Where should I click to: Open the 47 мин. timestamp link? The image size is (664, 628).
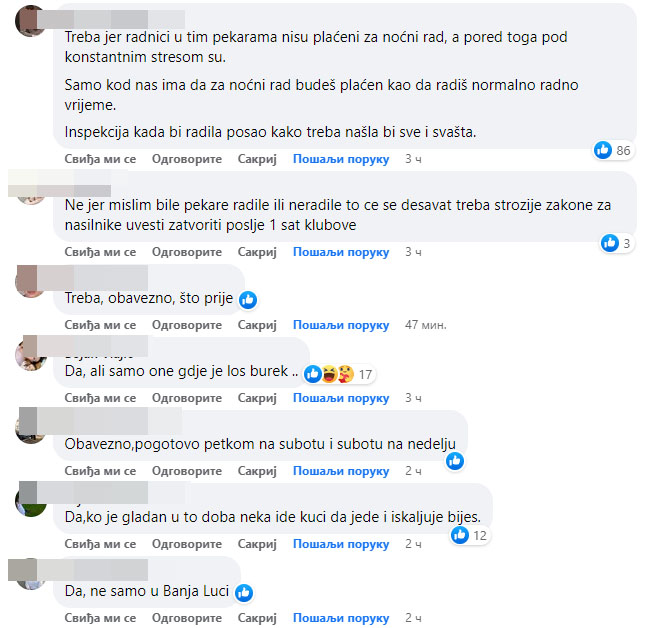click(426, 325)
